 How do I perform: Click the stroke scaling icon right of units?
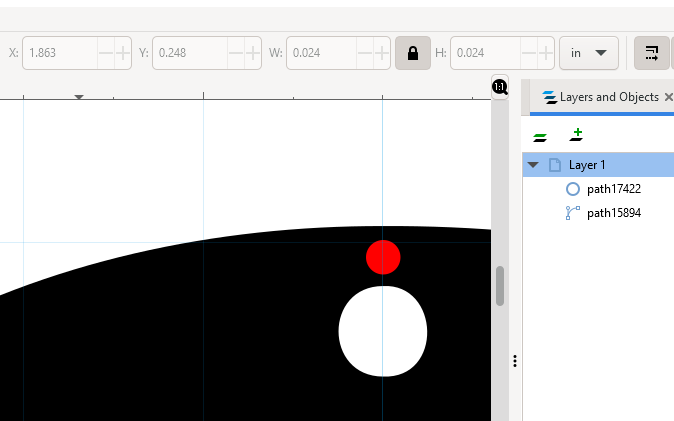click(651, 53)
